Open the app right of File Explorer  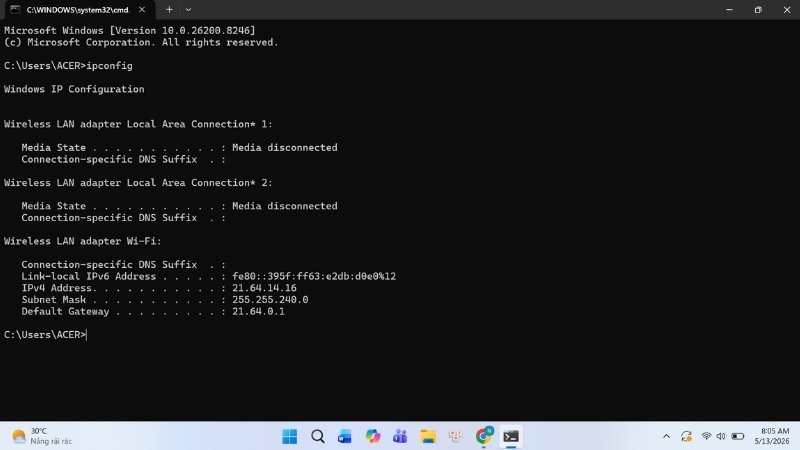pos(455,436)
